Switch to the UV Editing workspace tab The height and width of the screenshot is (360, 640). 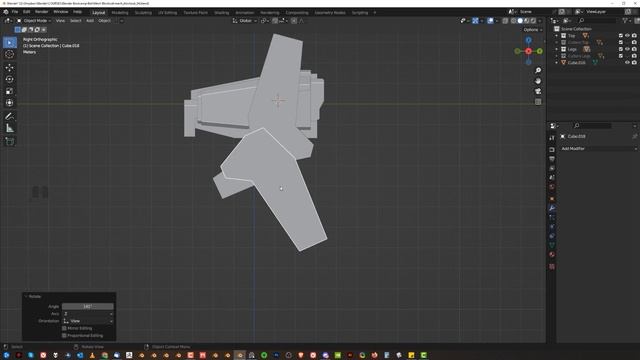[x=167, y=13]
